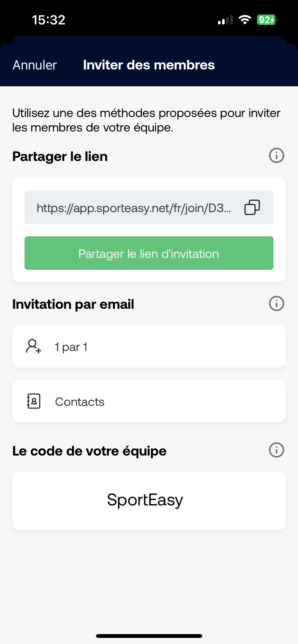Cancel with the Annuler button
The image size is (298, 644).
pos(35,65)
